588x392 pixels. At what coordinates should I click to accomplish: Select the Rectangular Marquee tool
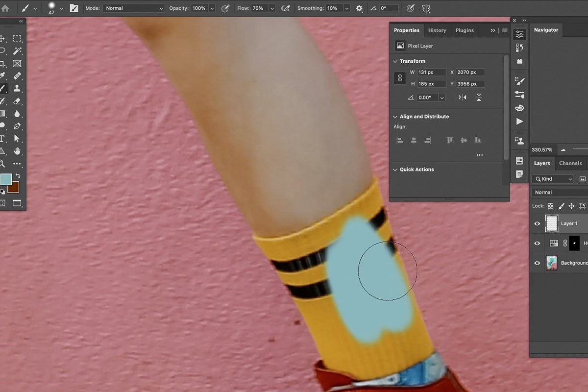pyautogui.click(x=17, y=38)
